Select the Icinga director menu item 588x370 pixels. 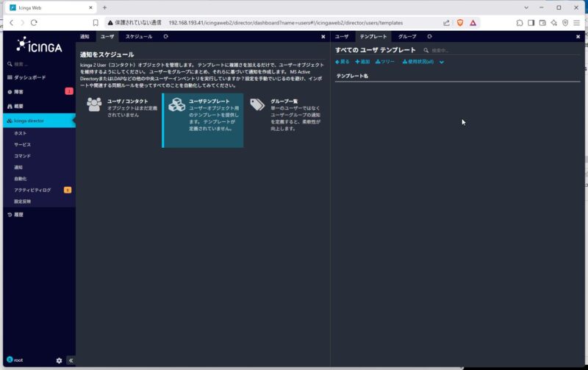(x=39, y=121)
